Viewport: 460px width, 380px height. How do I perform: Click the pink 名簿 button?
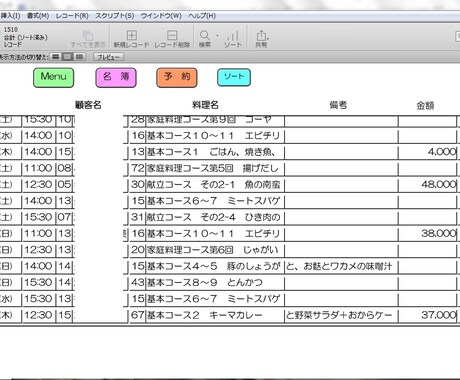tap(116, 78)
